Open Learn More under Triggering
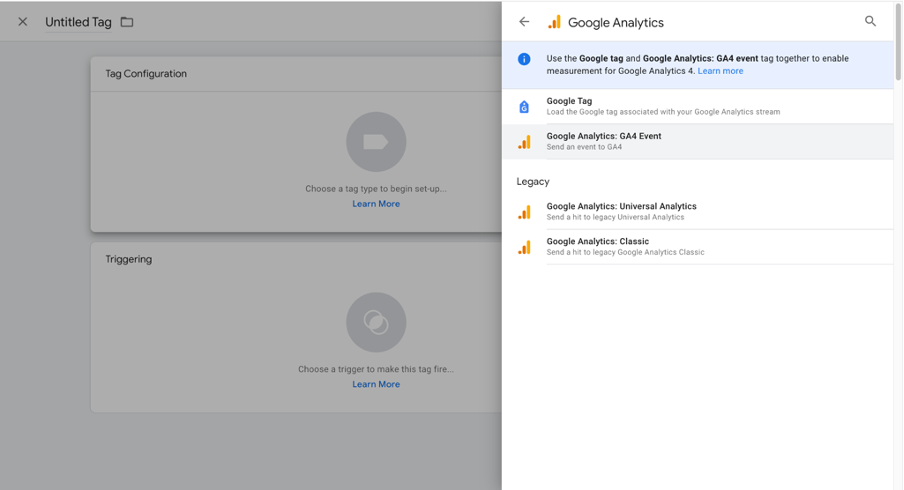 (376, 385)
